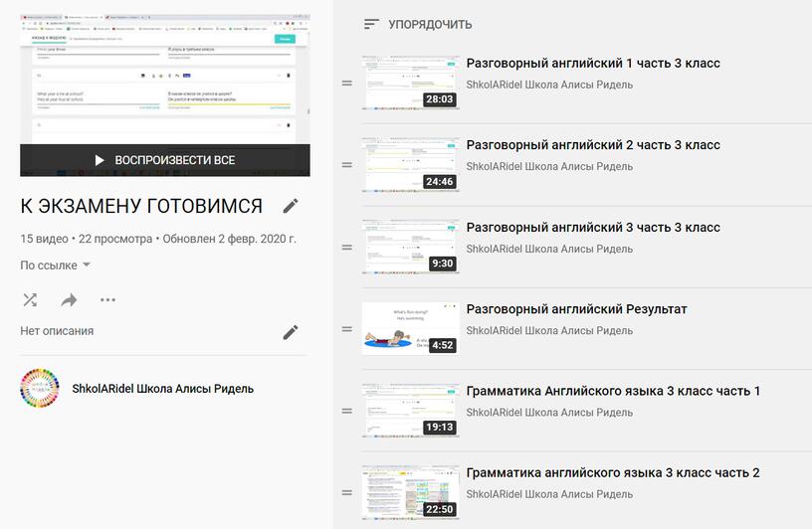Open the three-dots more options menu
Screen dimensions: 812x529
coord(107,299)
